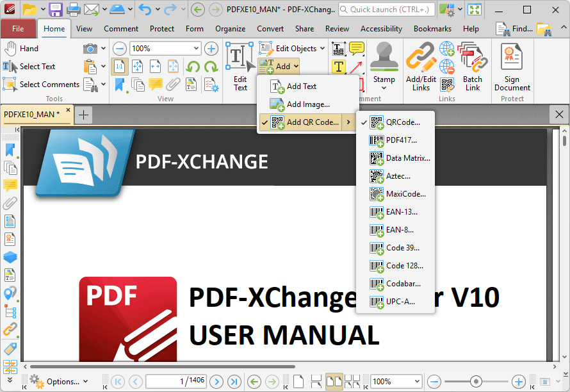Switch to continuous page layout
Image resolution: width=570 pixels, height=392 pixels.
coord(316,382)
